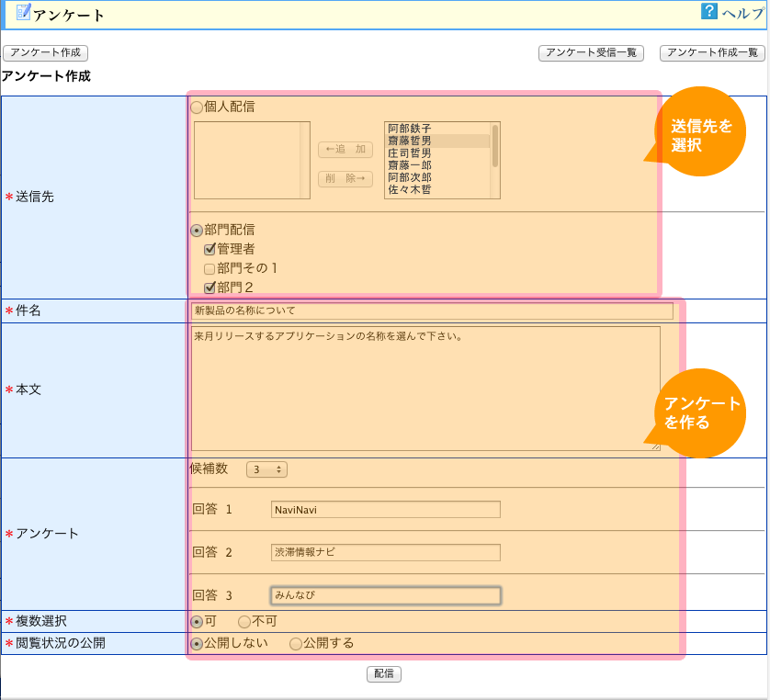Select 齋藤哲男 in the user list
Screen dimensions: 770x700
pos(410,141)
